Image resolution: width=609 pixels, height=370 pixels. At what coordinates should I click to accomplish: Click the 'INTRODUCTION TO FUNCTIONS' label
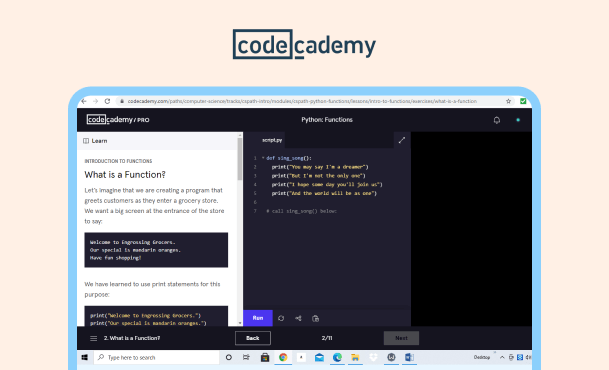[118, 161]
